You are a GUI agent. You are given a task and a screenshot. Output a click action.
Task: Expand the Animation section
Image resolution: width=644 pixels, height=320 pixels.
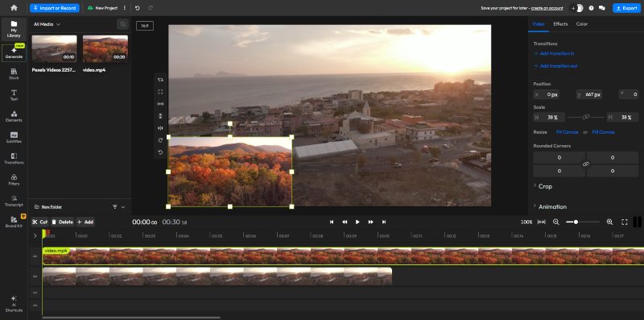(550, 206)
